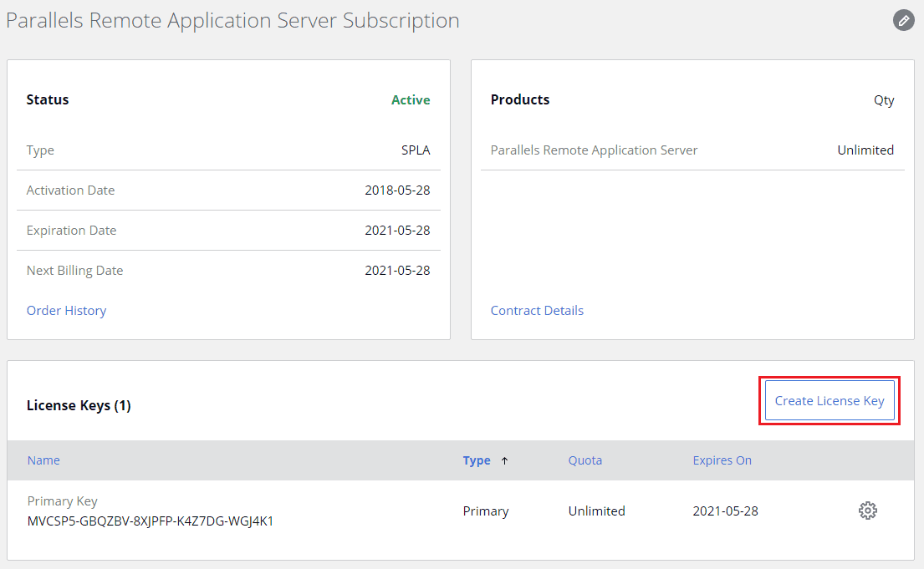Sort license keys by Name column
Viewport: 924px width, 569px height.
coord(43,460)
